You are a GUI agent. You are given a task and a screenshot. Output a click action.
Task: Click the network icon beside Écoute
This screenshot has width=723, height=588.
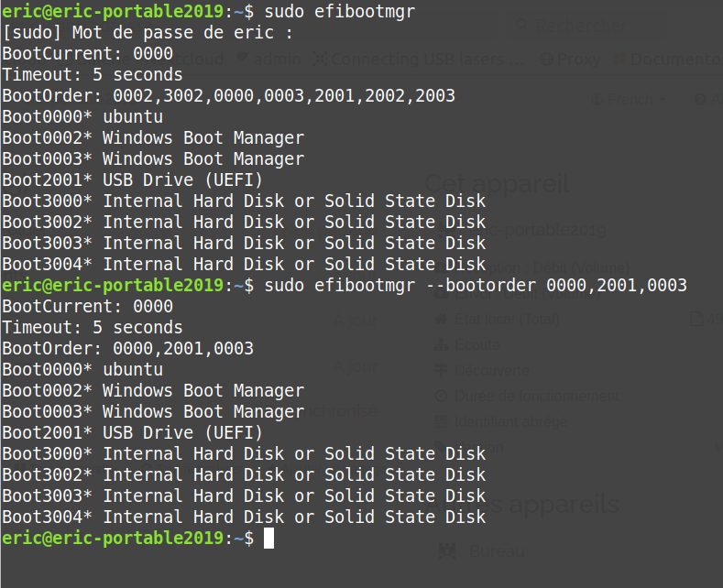click(442, 344)
